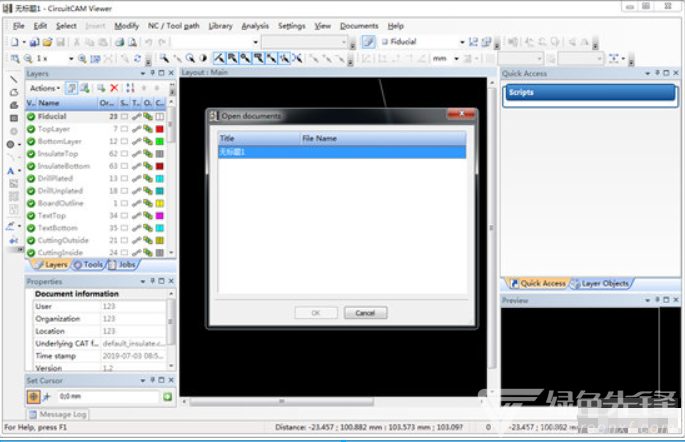The height and width of the screenshot is (442, 685).
Task: Check the selectable box for DrillUnplated layer
Action: 125,191
